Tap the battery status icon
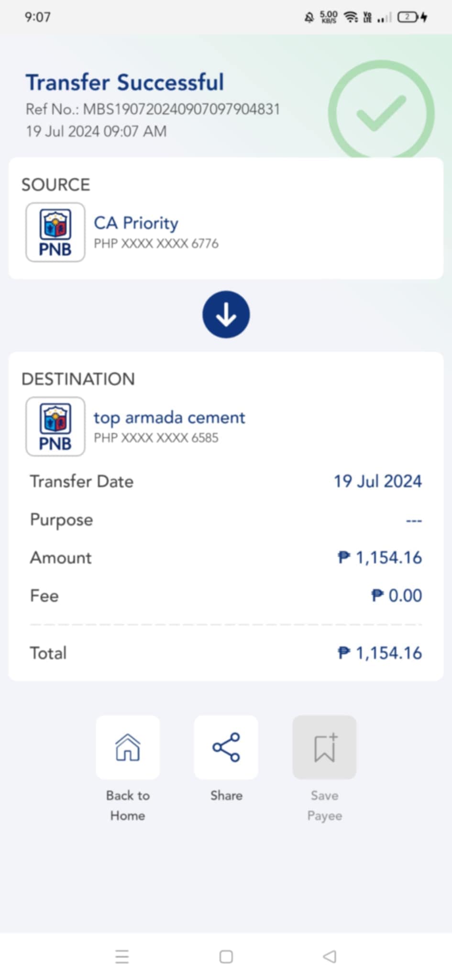452x980 pixels. pyautogui.click(x=408, y=18)
